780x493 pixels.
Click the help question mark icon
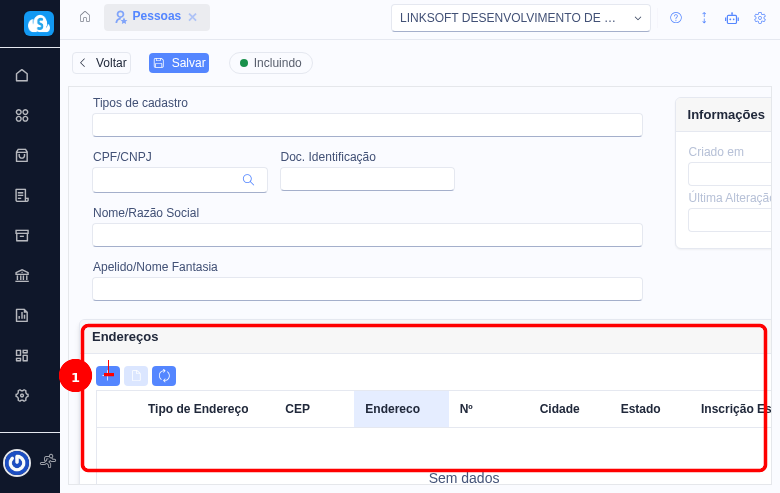coord(676,18)
